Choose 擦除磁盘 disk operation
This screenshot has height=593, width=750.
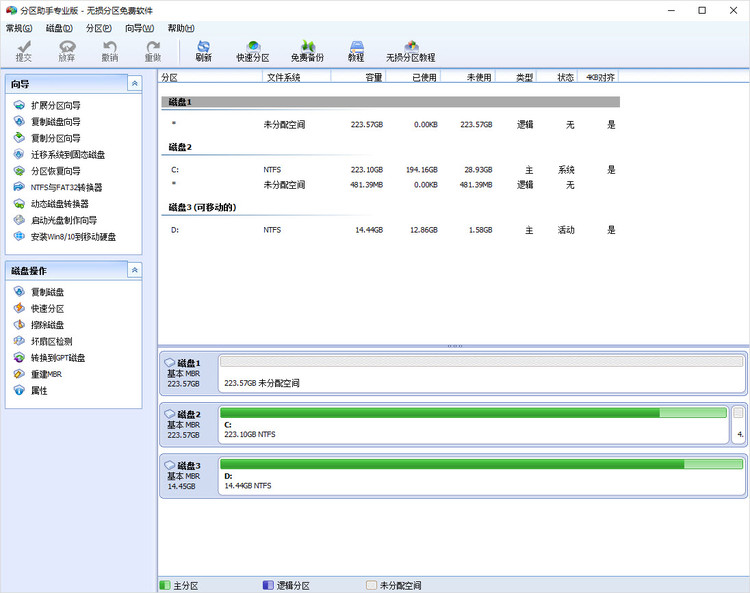(x=39, y=325)
